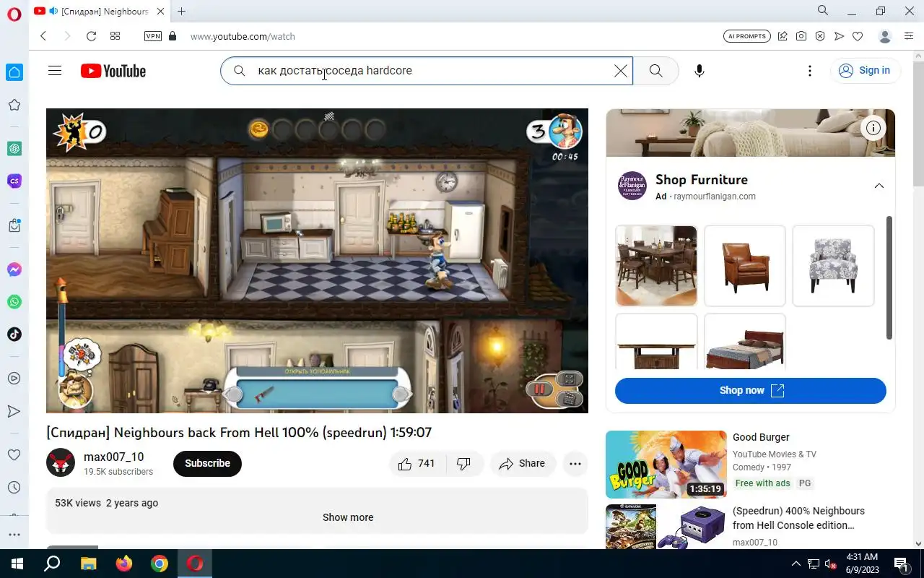Open Opera sidebar Home icon
924x578 pixels.
pos(14,72)
